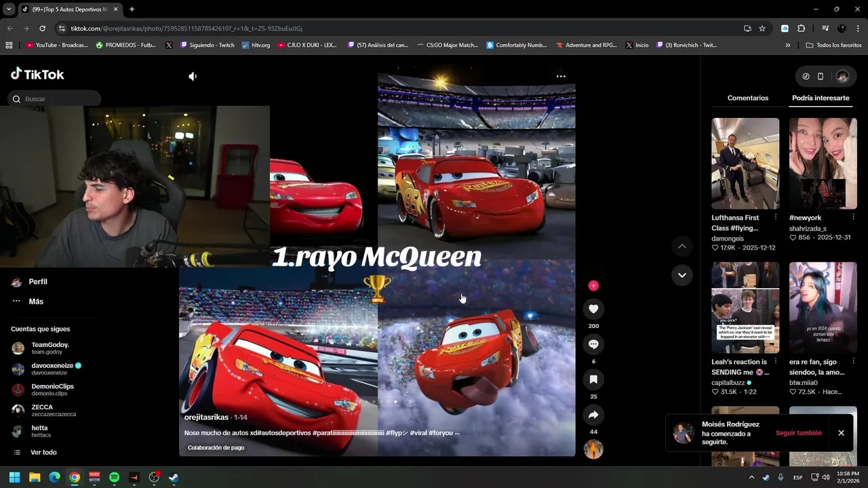Open options for the Lufthansa First Class card
Image resolution: width=868 pixels, height=488 pixels.
(x=776, y=218)
